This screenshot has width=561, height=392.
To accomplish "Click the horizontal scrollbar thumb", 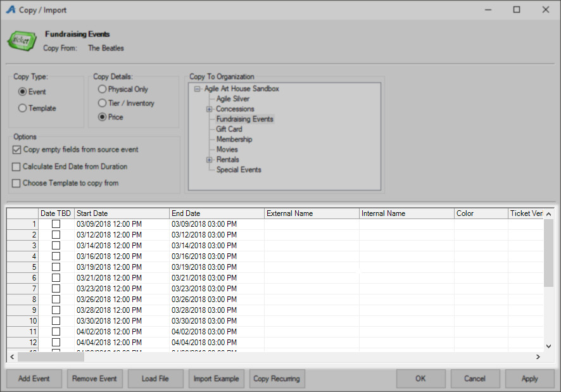I will coord(51,357).
